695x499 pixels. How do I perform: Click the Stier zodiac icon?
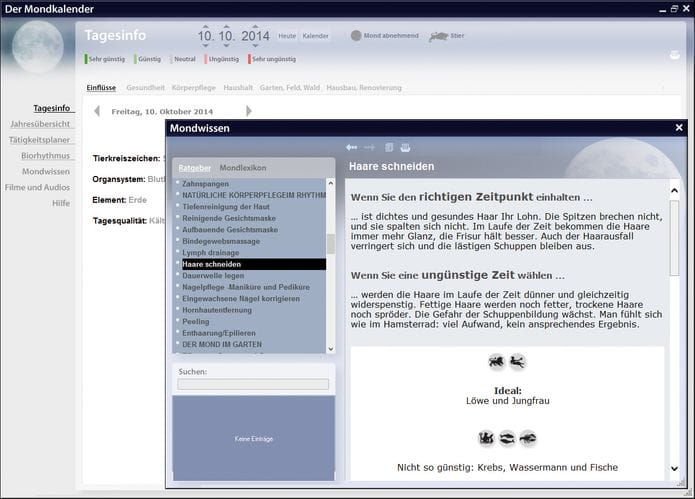(437, 36)
